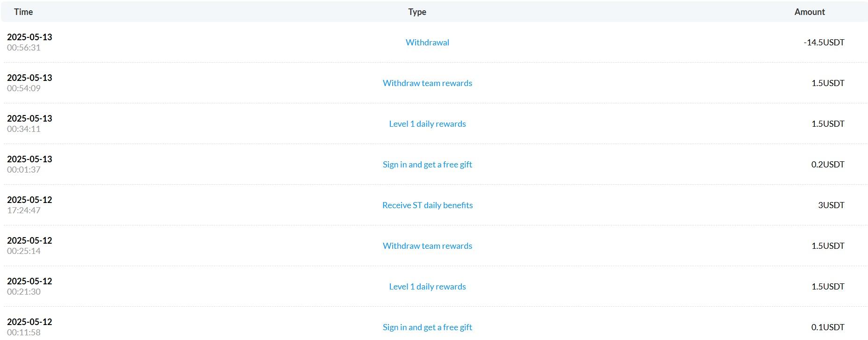
Task: Open the Withdrawal transaction link
Action: [x=427, y=42]
